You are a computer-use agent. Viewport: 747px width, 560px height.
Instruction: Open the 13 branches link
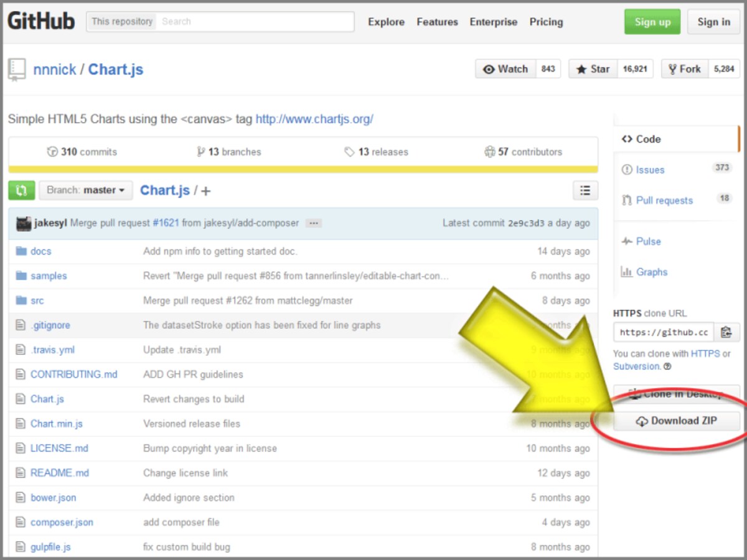(x=229, y=152)
